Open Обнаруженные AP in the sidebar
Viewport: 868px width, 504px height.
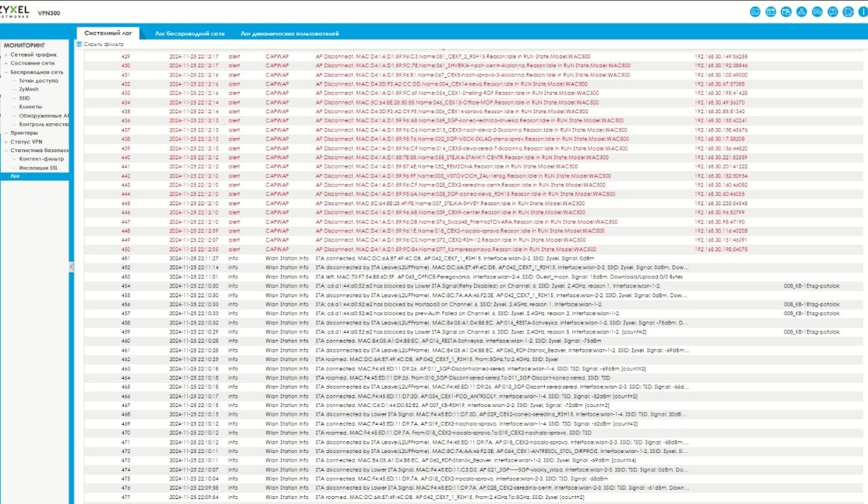click(44, 115)
